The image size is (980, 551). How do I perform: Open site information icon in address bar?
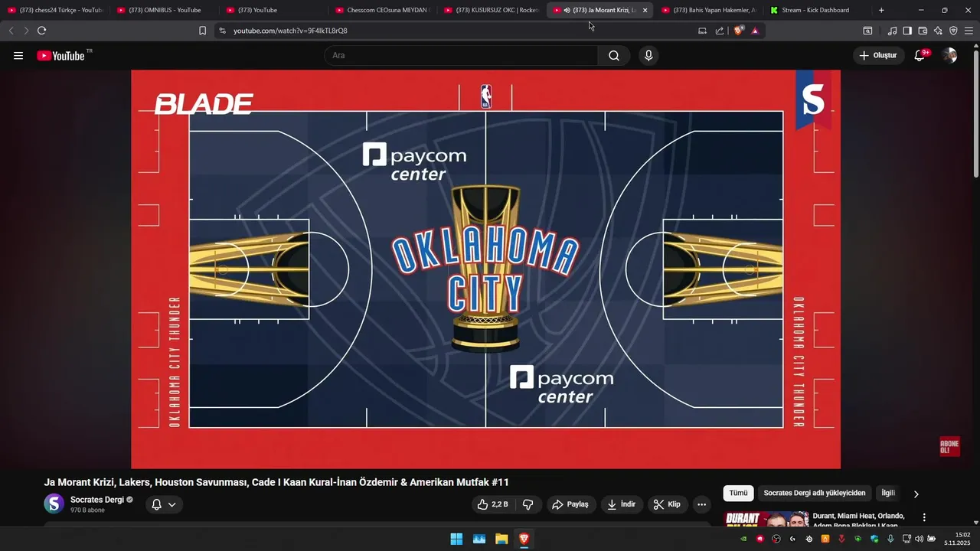coord(222,31)
